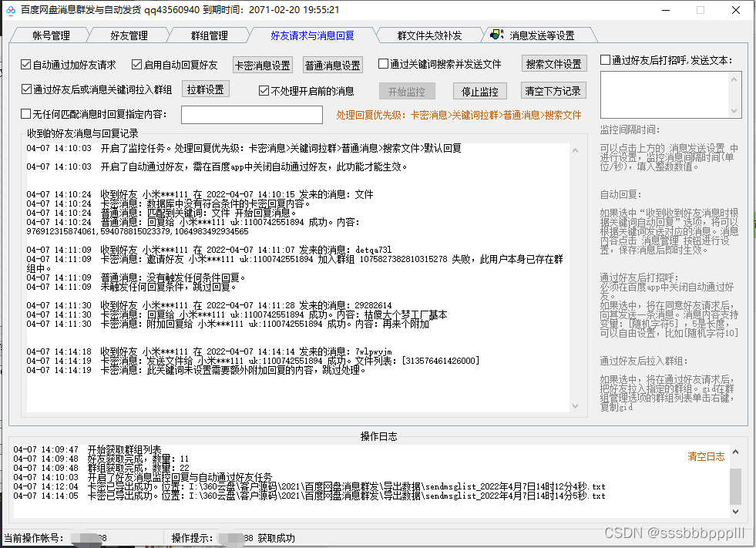Click the record with message detqa731
The image size is (756, 548).
(x=209, y=250)
